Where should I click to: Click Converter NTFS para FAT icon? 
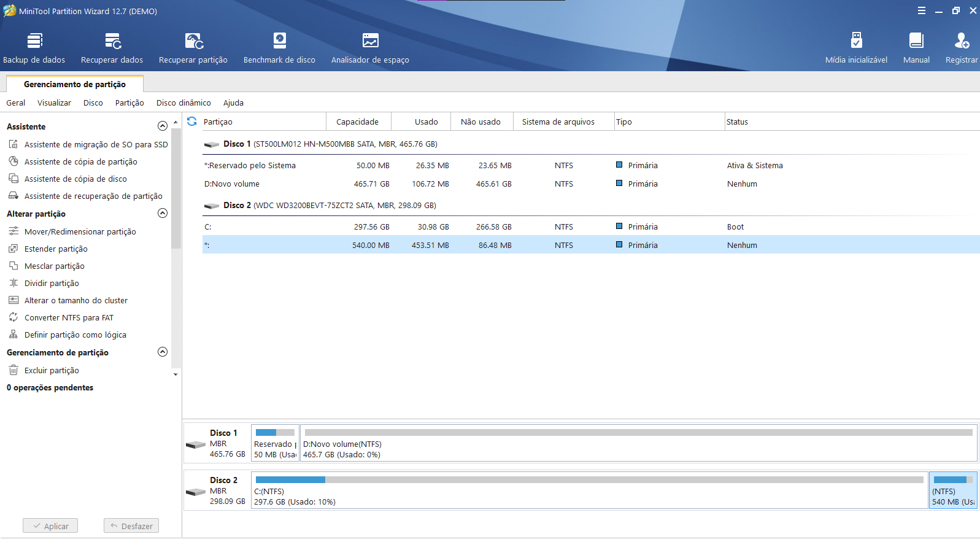(14, 317)
